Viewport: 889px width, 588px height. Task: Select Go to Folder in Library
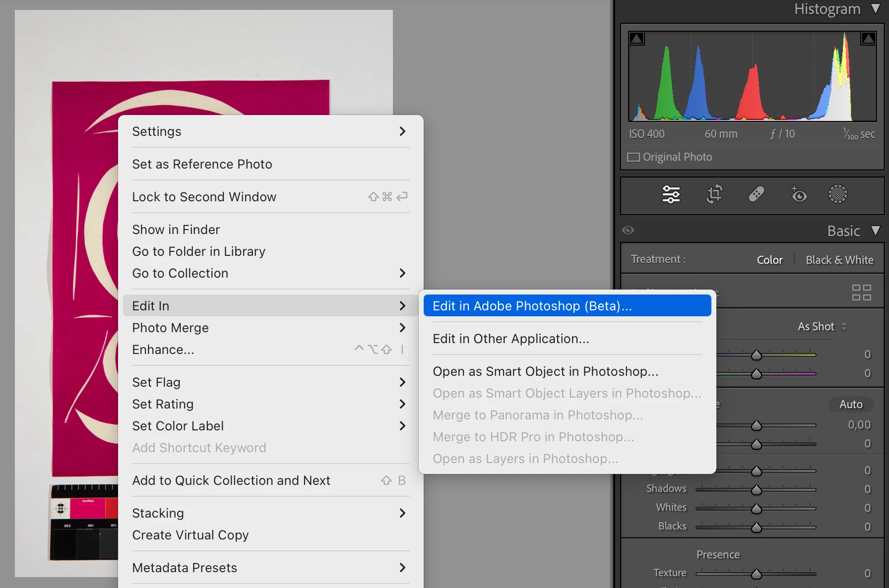(x=271, y=251)
